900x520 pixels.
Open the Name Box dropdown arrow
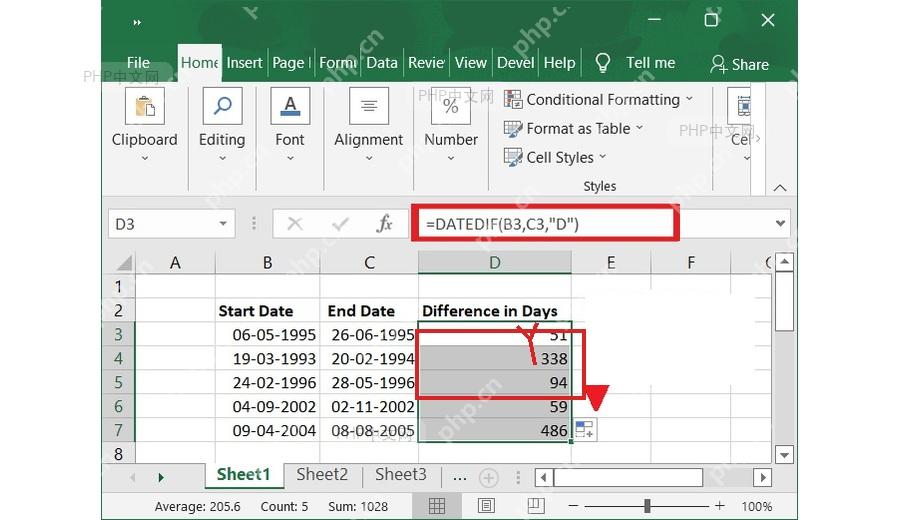223,223
